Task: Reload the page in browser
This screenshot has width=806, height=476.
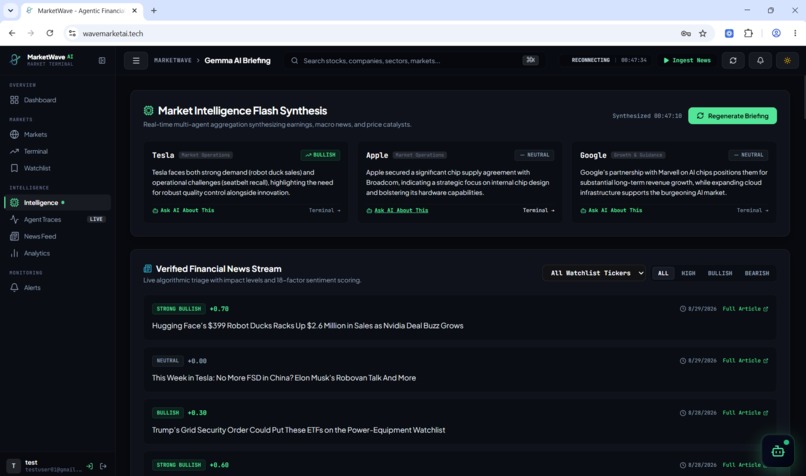Action: pos(49,33)
